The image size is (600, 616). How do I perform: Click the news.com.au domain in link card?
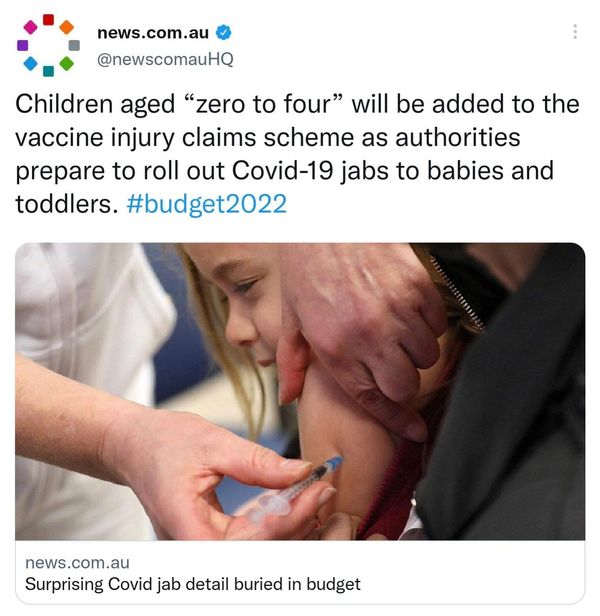77,563
